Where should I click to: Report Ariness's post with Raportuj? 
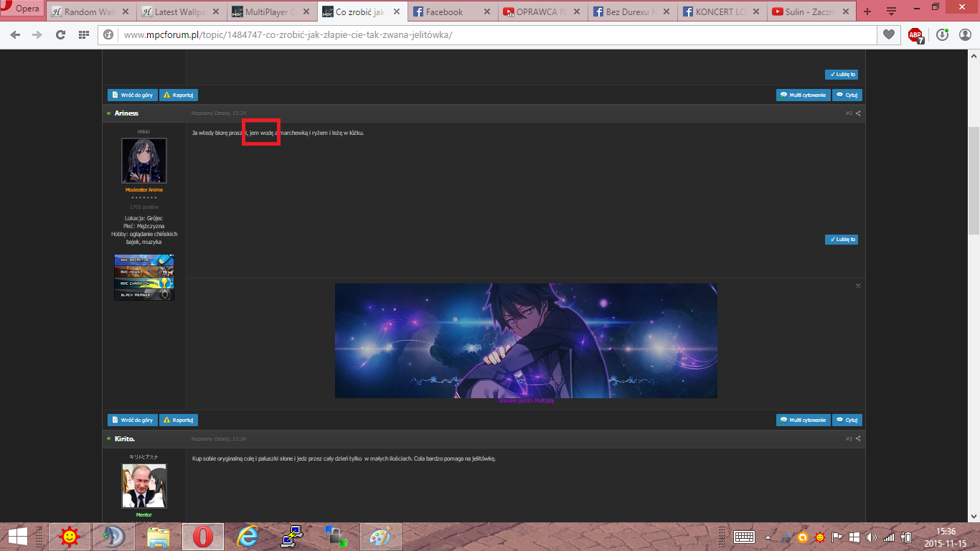[179, 420]
